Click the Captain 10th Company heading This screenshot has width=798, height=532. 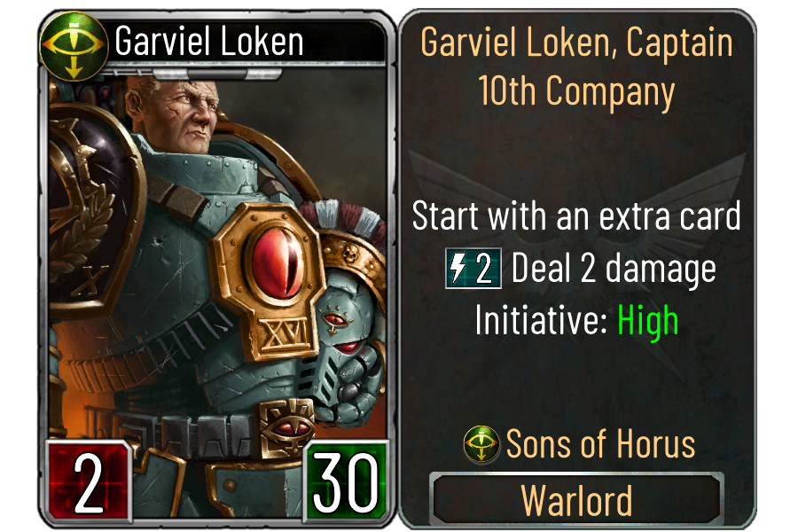tap(576, 66)
